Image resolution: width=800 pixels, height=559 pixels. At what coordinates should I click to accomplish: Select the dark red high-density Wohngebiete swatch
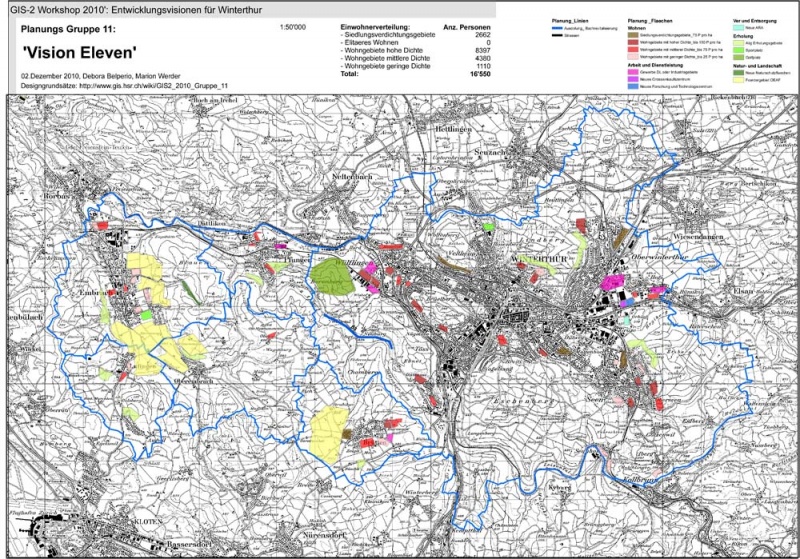point(633,42)
